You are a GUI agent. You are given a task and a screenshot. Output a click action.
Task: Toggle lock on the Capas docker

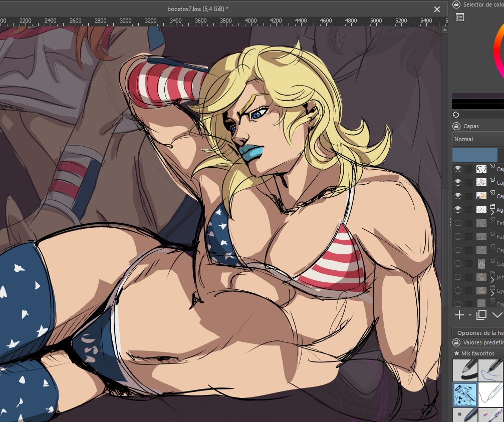(456, 126)
